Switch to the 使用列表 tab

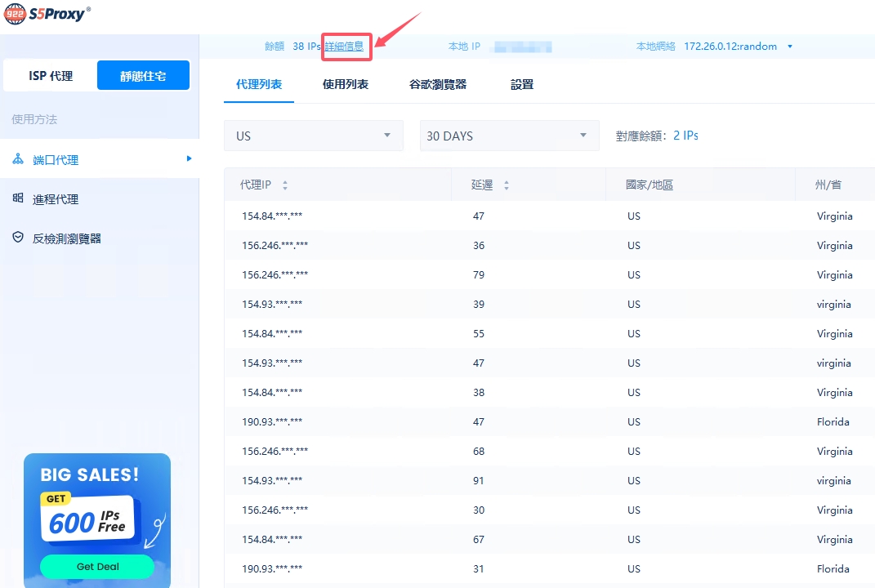click(345, 84)
